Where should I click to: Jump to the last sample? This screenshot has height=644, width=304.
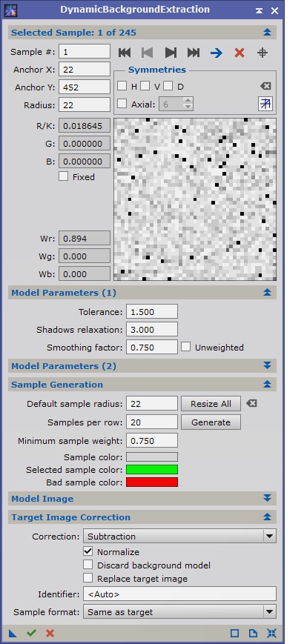click(x=194, y=53)
